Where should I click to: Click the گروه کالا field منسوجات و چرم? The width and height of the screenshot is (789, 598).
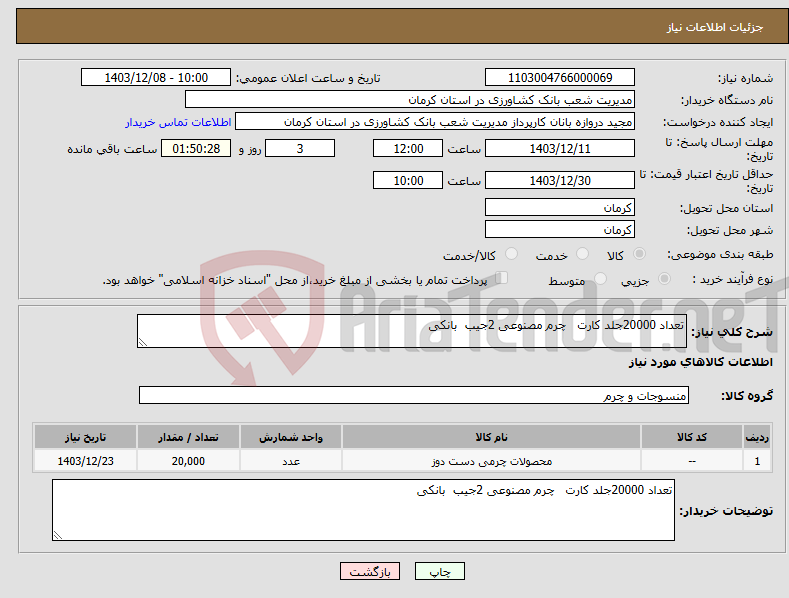414,395
